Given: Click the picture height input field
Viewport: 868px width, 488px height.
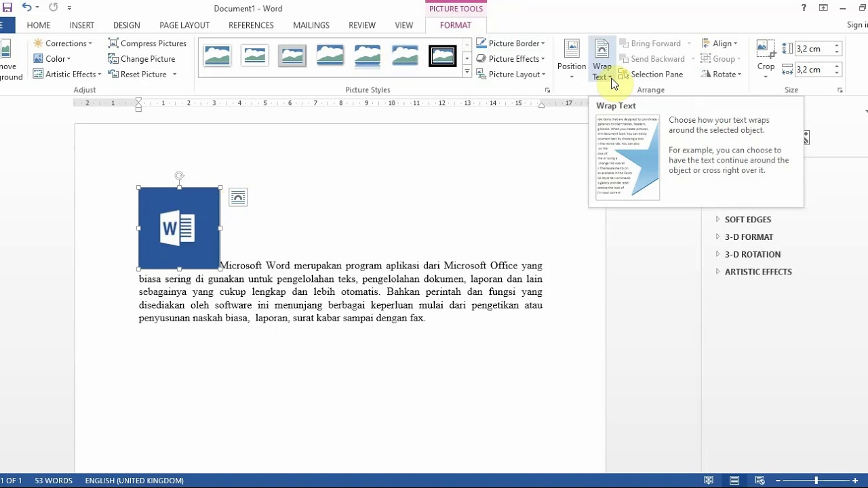Looking at the screenshot, I should [812, 49].
